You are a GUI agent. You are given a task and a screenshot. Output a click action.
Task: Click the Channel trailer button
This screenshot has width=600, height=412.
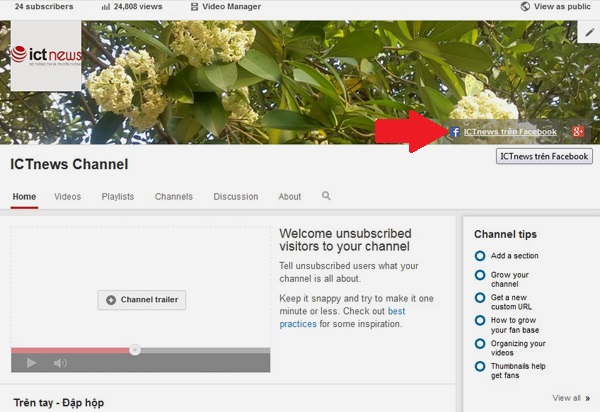(x=142, y=300)
